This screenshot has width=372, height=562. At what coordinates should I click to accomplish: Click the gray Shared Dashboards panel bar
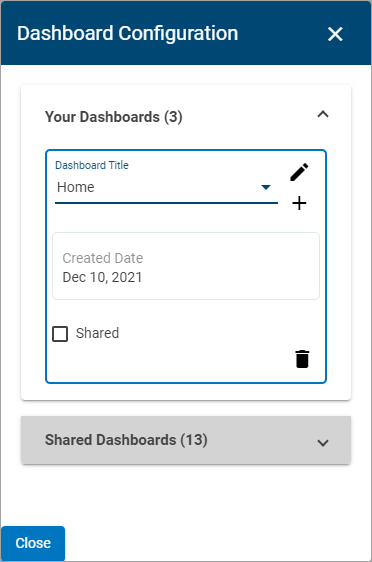(x=186, y=440)
